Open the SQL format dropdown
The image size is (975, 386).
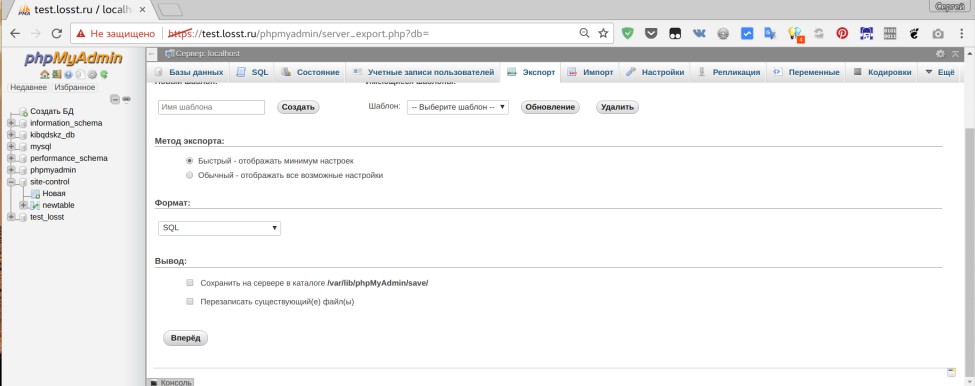[219, 228]
